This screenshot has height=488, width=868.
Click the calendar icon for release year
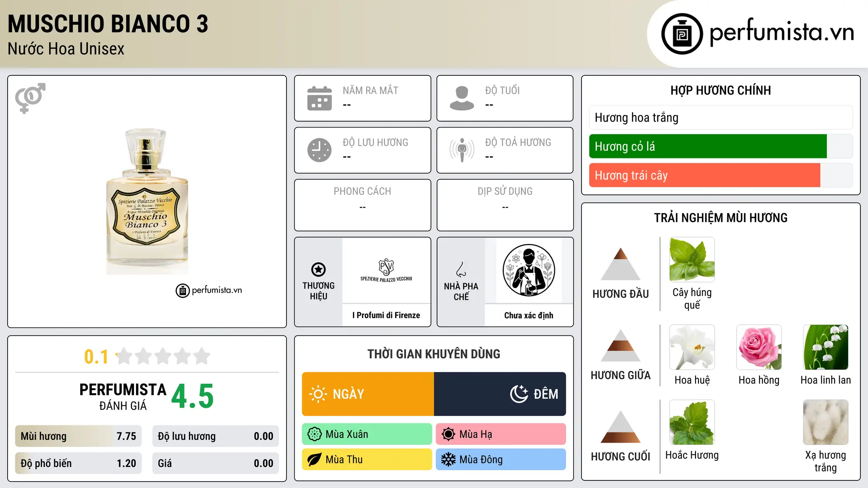pos(320,98)
